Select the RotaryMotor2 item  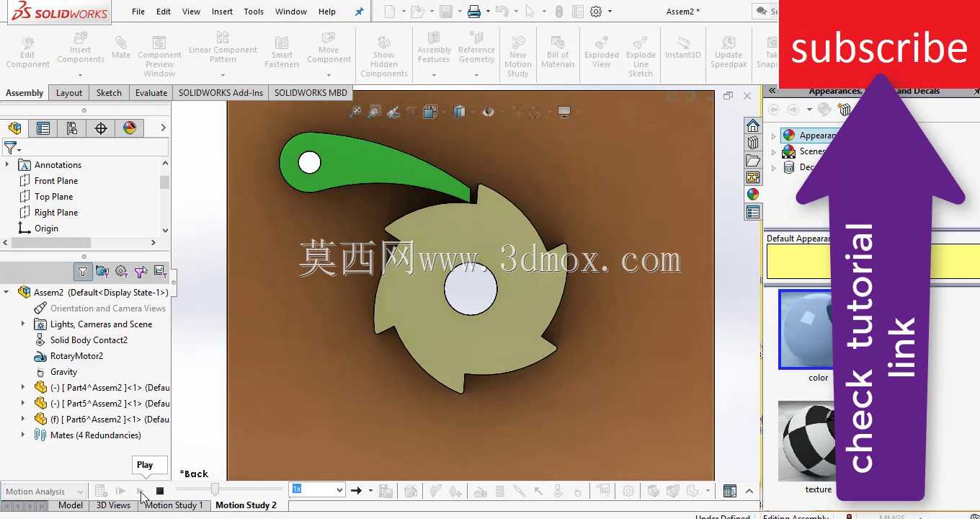(x=76, y=356)
